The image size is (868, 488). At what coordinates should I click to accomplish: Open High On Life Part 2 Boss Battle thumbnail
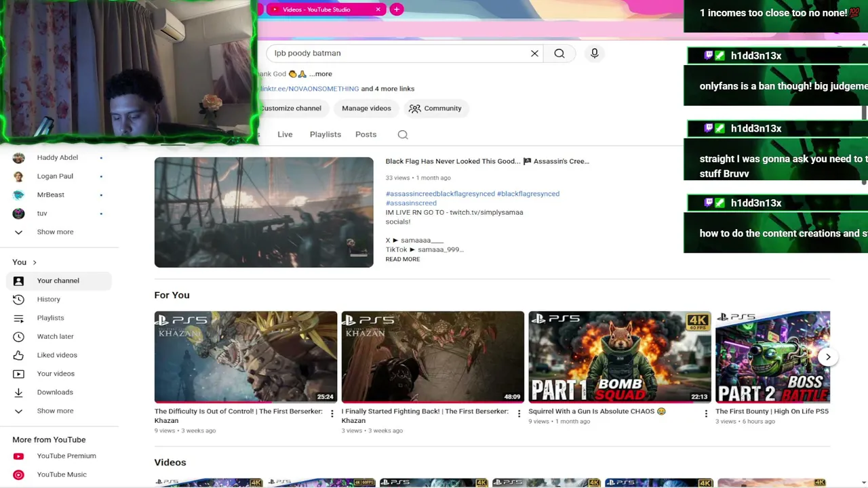[x=772, y=357]
